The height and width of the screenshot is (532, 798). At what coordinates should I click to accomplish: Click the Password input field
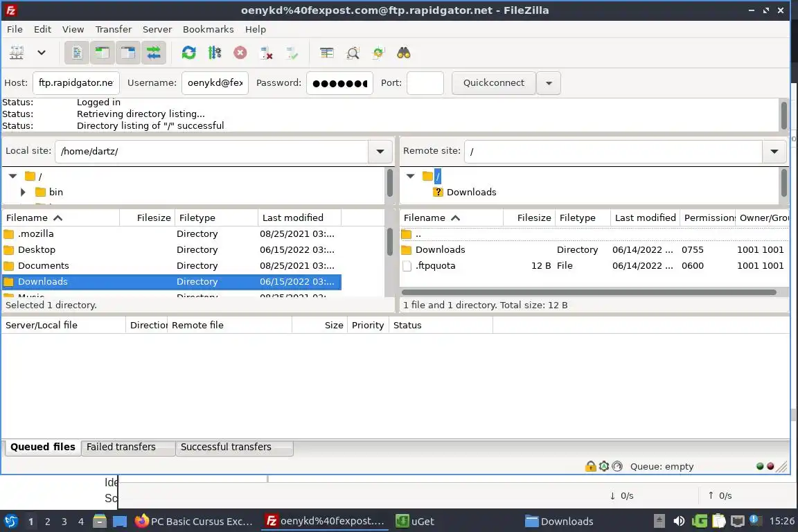(x=339, y=83)
